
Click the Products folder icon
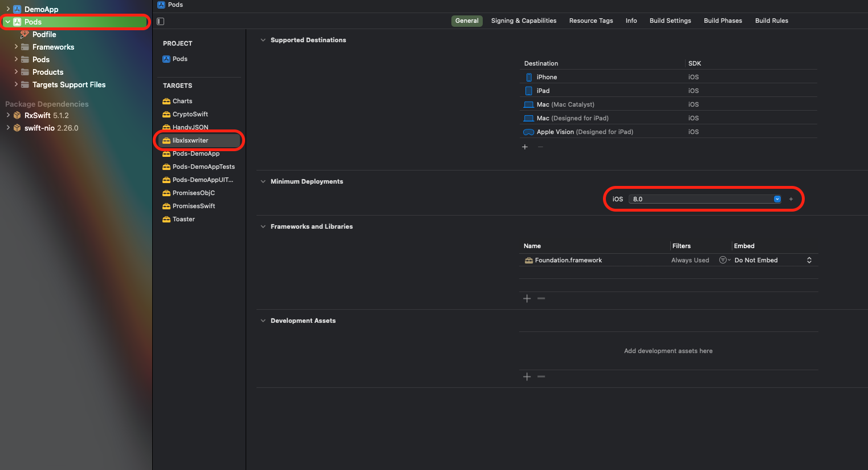pyautogui.click(x=25, y=72)
